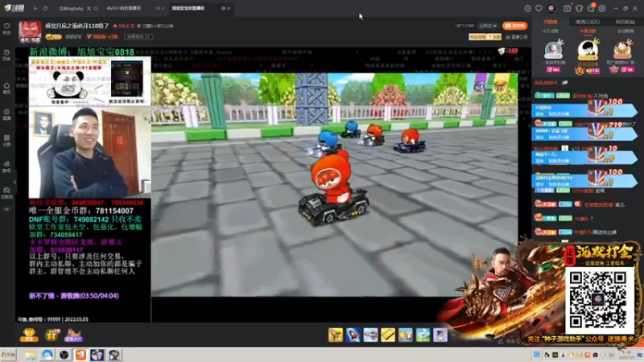Click the Douyu logo in the title bar
Screen dimensions: 644x362
(14, 8)
